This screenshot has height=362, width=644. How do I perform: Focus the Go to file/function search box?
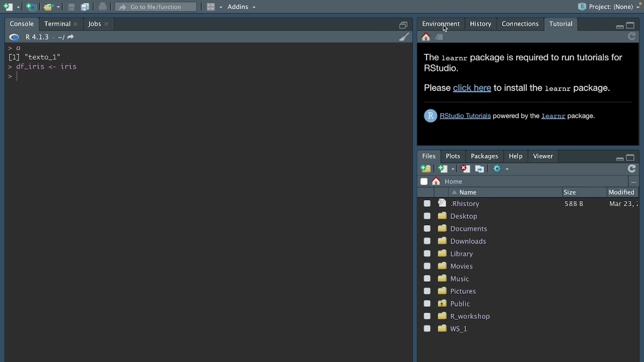[x=155, y=7]
